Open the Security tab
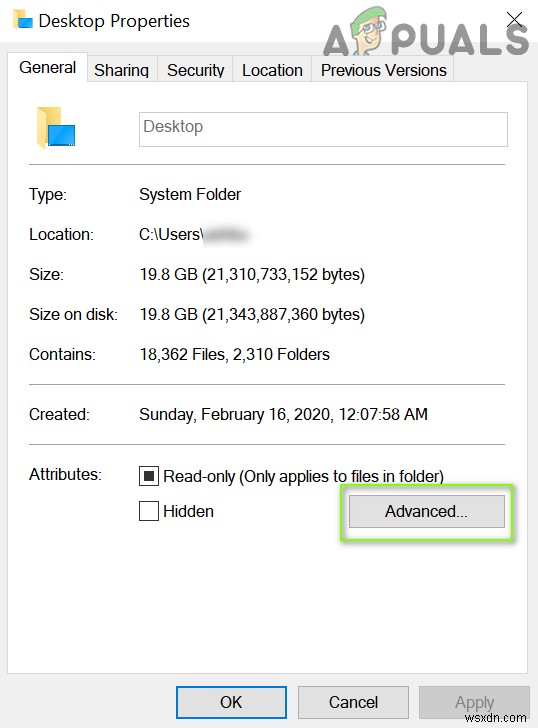 click(195, 70)
